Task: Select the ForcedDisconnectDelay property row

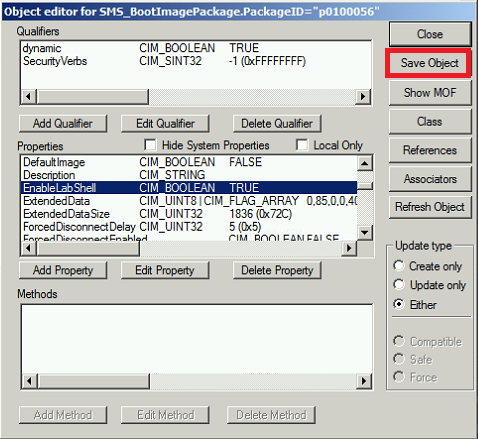Action: 189,227
